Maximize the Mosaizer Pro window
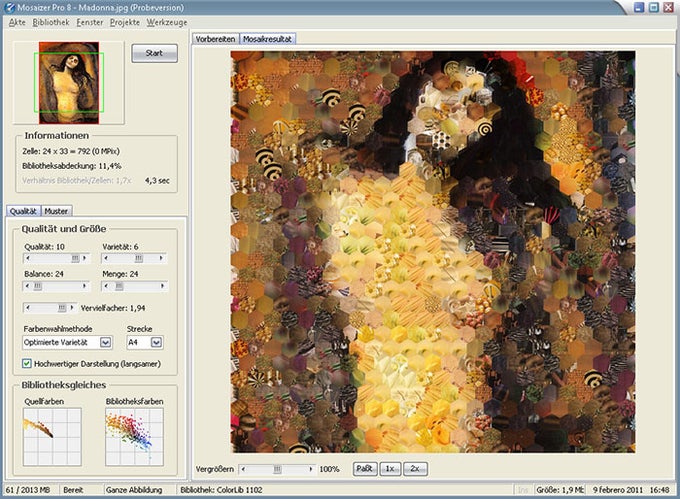The width and height of the screenshot is (680, 499). pyautogui.click(x=654, y=7)
